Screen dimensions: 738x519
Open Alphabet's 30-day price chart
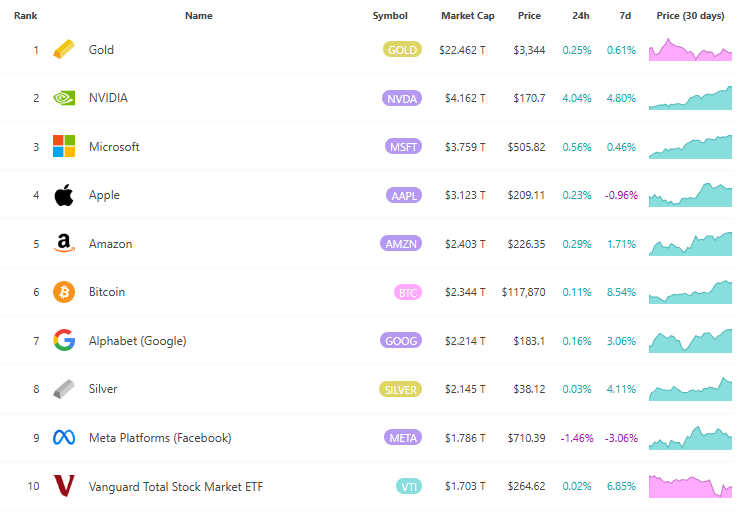(x=690, y=341)
